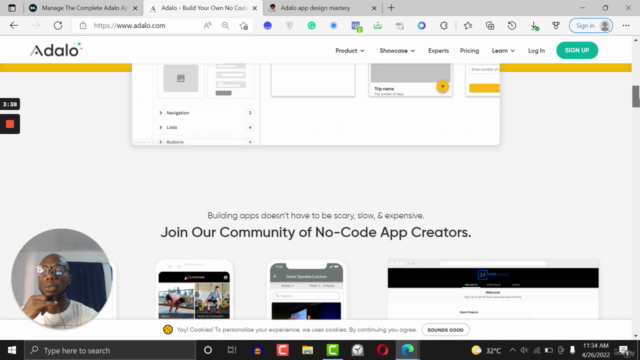Open Task View on taskbar

point(232,350)
